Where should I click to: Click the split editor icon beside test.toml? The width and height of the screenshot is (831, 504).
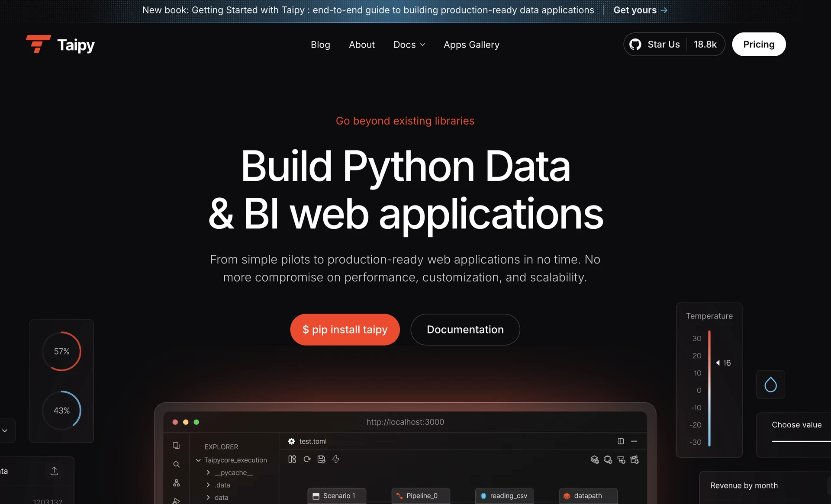coord(621,441)
